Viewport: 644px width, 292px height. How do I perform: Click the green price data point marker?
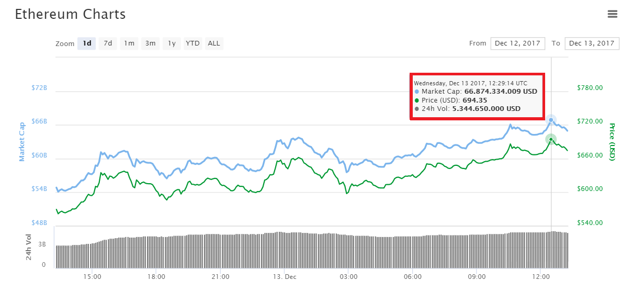[x=550, y=139]
